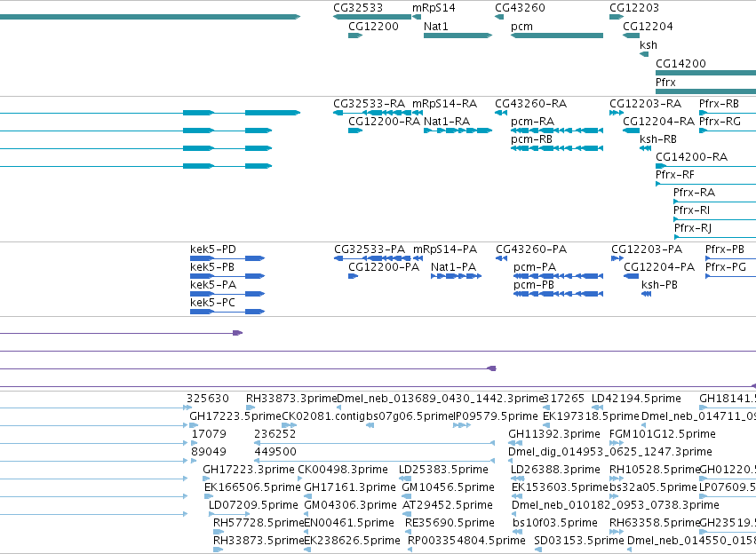The width and height of the screenshot is (756, 554).
Task: Click the mRpS14 gene label
Action: [434, 8]
